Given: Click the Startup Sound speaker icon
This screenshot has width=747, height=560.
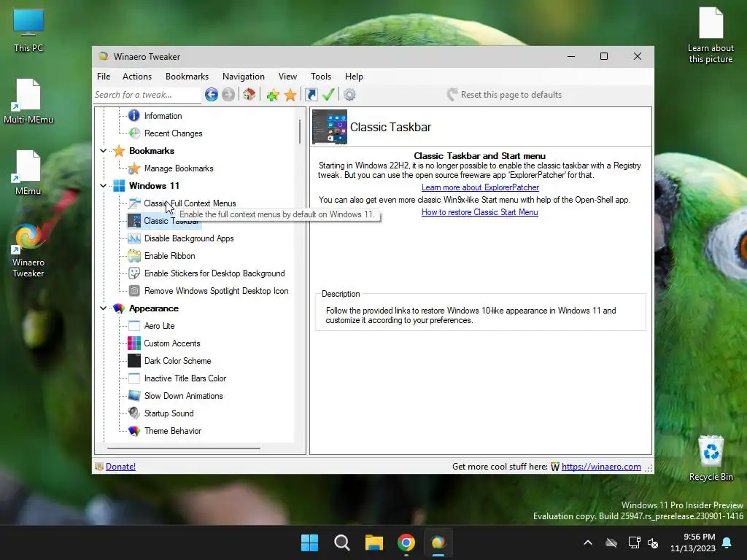Looking at the screenshot, I should (134, 413).
